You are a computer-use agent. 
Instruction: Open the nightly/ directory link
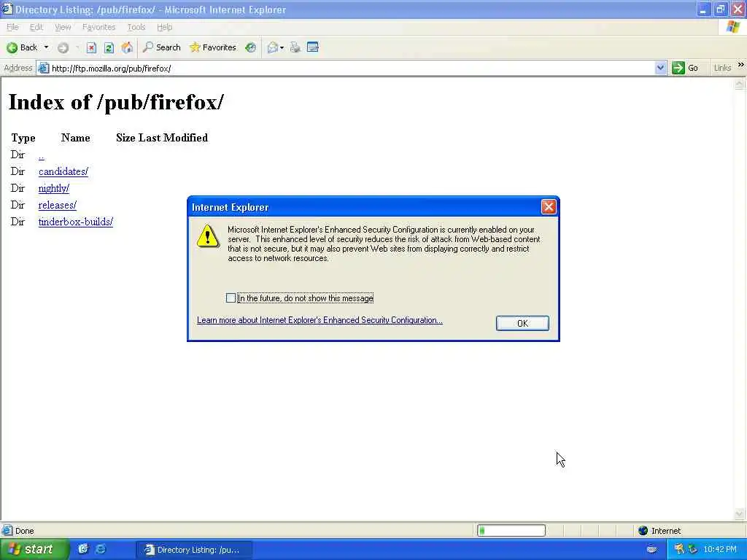pyautogui.click(x=54, y=188)
